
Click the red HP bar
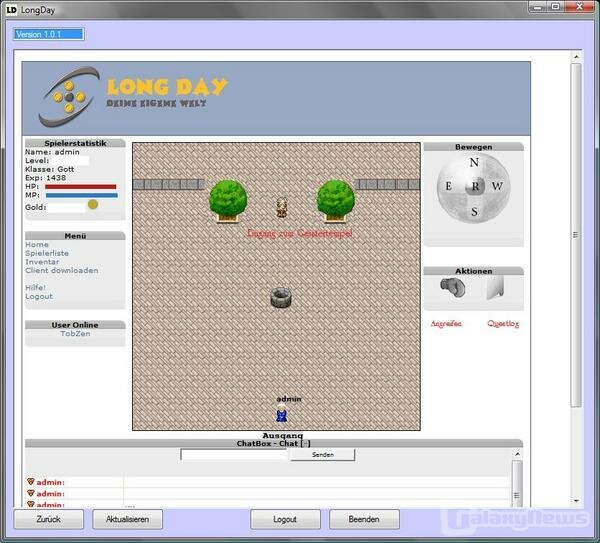coord(81,187)
